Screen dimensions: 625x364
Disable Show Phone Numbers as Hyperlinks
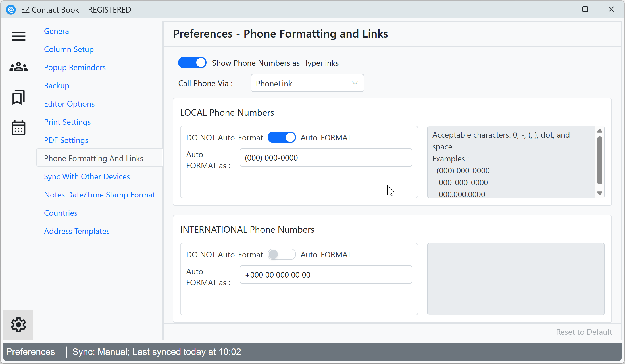click(x=192, y=63)
